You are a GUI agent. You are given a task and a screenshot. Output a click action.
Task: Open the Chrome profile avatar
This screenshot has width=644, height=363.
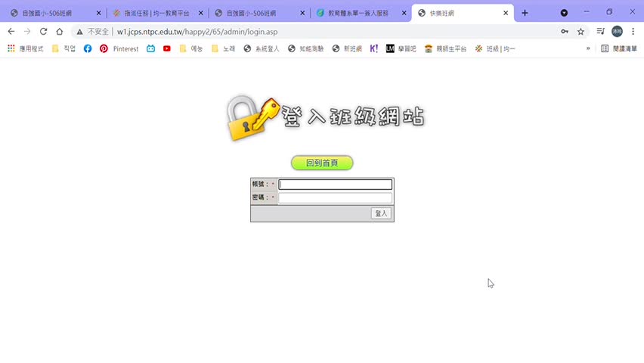pos(617,32)
